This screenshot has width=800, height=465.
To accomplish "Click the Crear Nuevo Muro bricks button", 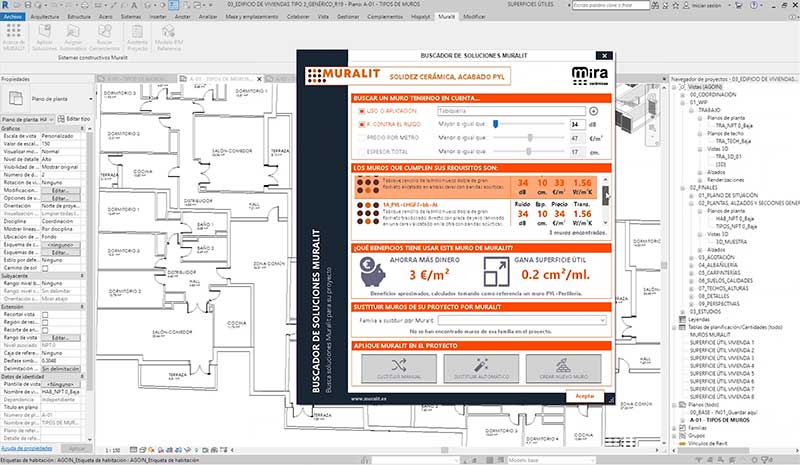I will coord(563,368).
